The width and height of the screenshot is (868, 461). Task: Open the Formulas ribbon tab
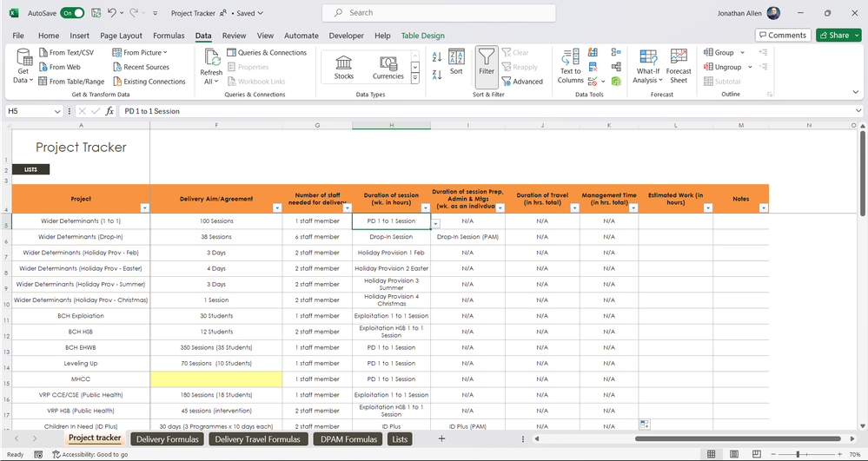point(169,36)
